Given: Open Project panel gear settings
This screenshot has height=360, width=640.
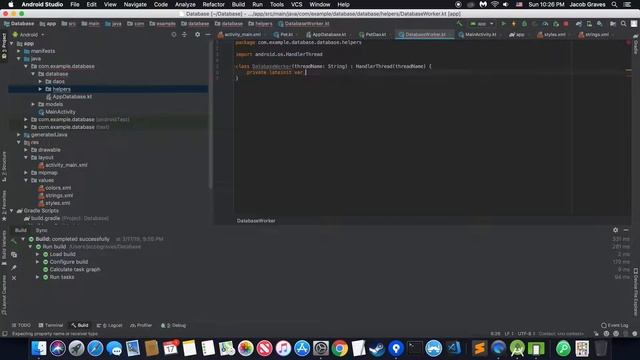Looking at the screenshot, I should point(198,35).
